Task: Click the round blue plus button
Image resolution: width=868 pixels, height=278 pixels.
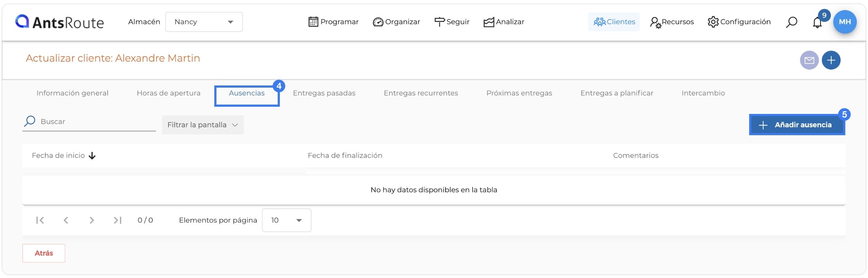Action: [831, 60]
